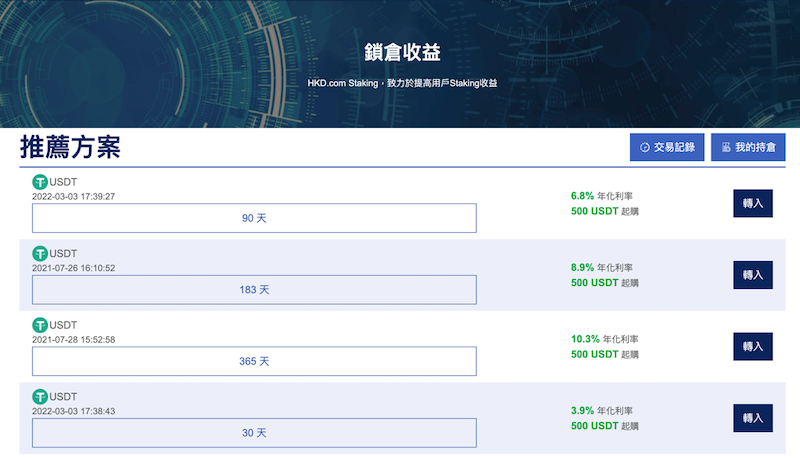Click 轉入 for the 90 天 USDT plan
The width and height of the screenshot is (800, 458).
[x=753, y=203]
